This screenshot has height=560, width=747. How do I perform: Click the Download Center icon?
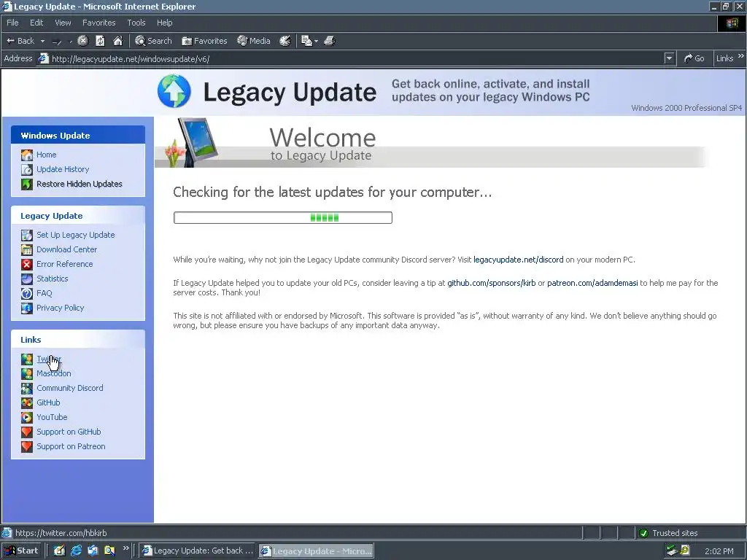pyautogui.click(x=27, y=249)
